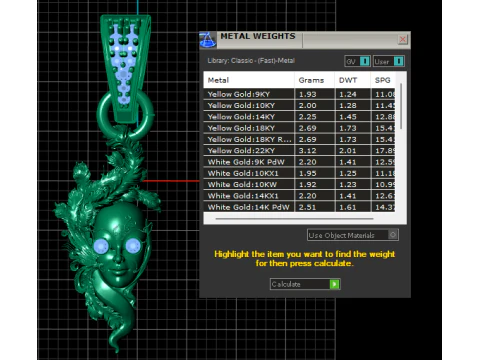Select the right eye gemstone on the mask
480x360 pixels.
pos(133,246)
